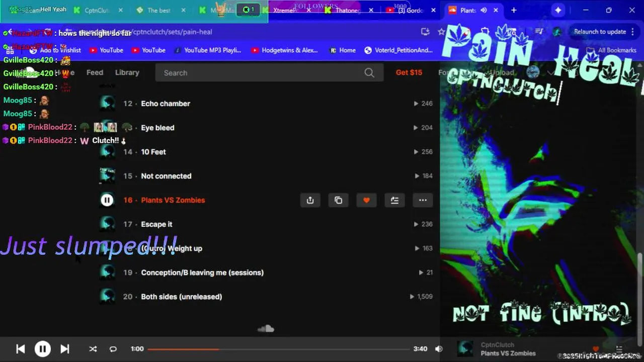The width and height of the screenshot is (644, 362).
Task: Open Escape it track artwork thumbnail
Action: coord(107,224)
